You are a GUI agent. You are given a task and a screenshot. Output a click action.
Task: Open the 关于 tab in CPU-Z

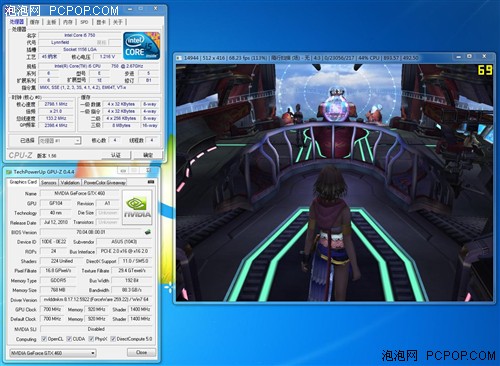118,22
